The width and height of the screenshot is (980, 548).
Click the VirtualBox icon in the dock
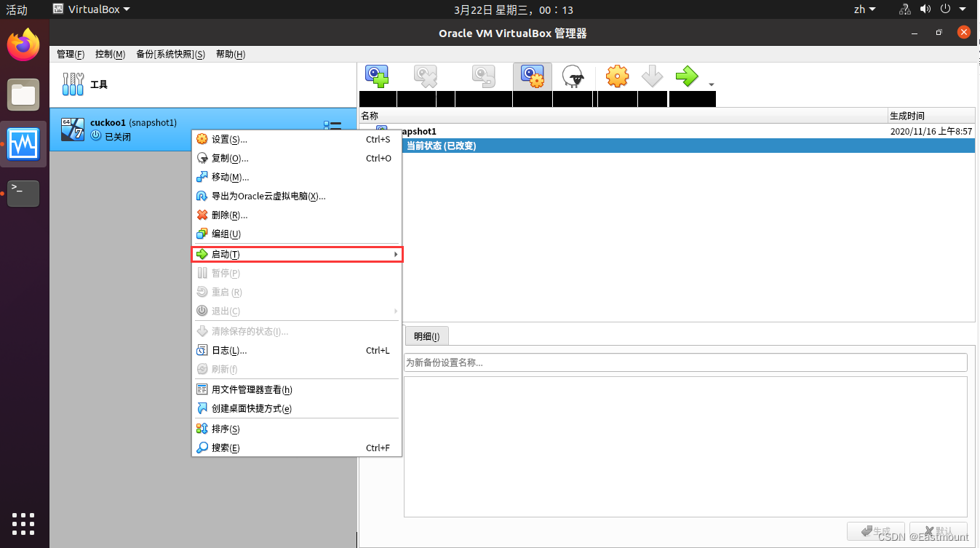[24, 144]
